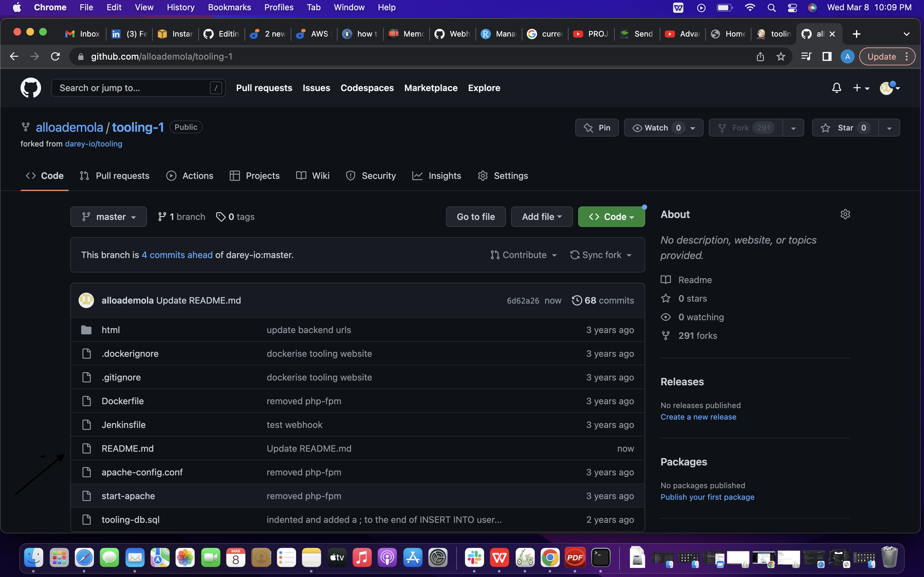The width and height of the screenshot is (924, 577).
Task: Click the Insights graph icon
Action: coord(417,176)
